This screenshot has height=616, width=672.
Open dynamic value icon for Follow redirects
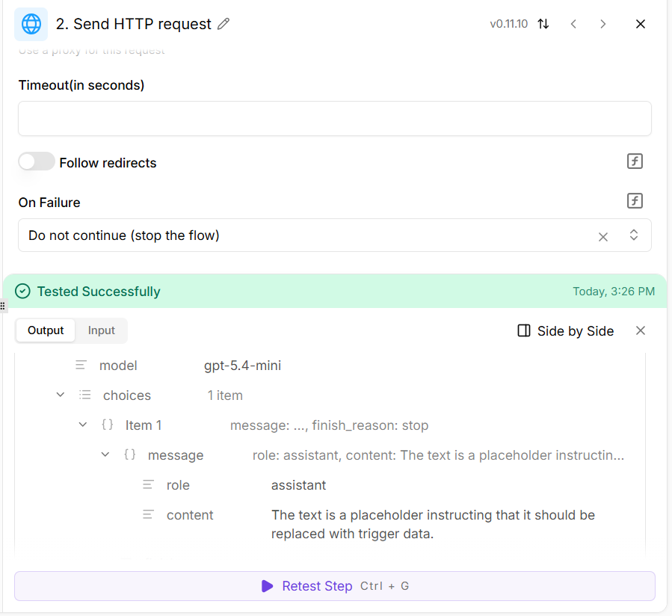(635, 161)
